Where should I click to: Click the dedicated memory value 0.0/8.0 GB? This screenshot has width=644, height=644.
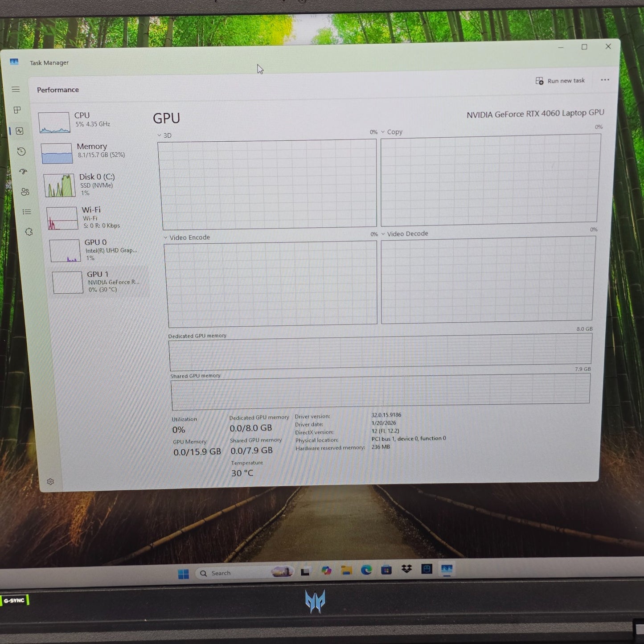coord(250,428)
